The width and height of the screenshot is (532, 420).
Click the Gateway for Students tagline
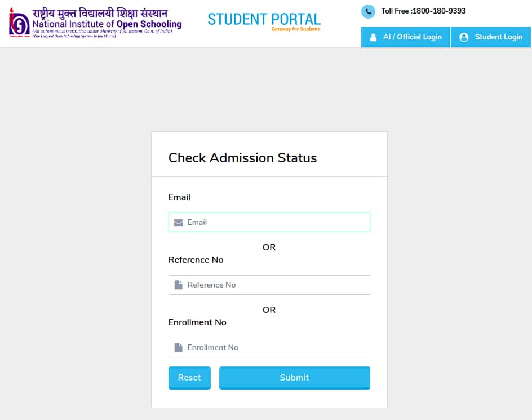coord(295,29)
